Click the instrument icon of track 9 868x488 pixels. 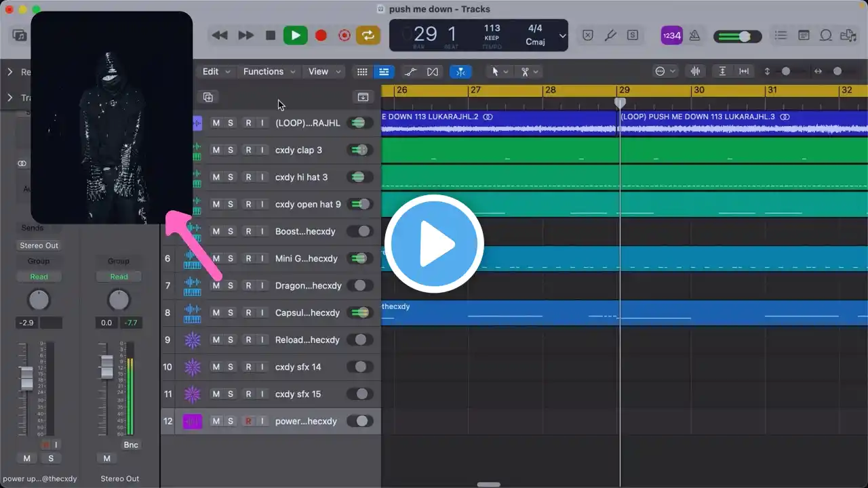[x=193, y=340]
